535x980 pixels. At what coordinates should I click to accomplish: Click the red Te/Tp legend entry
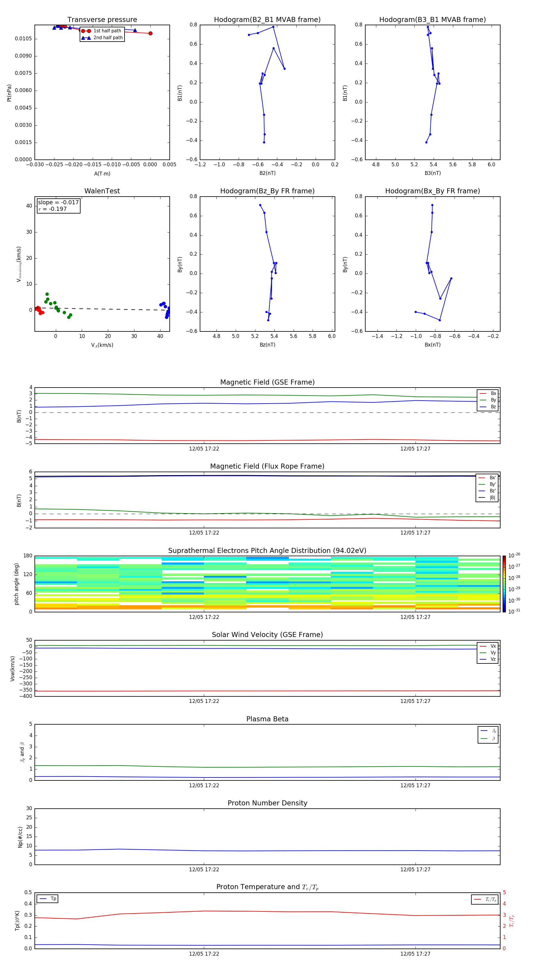point(485,900)
